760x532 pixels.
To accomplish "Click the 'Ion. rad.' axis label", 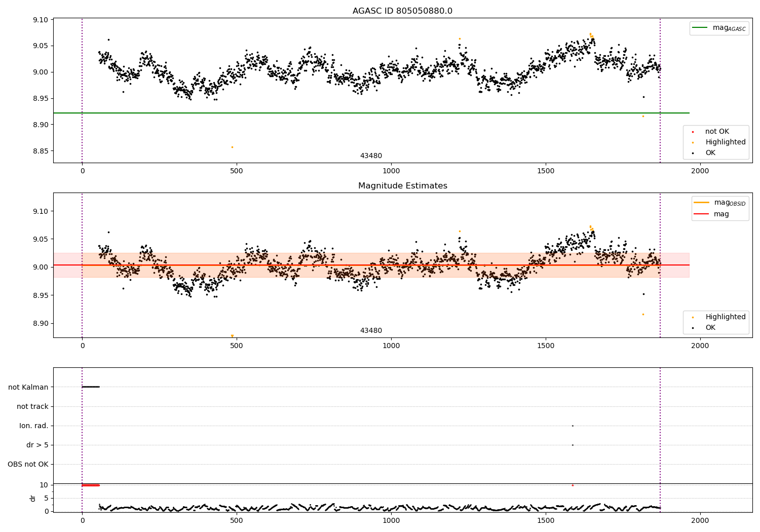I will point(34,426).
